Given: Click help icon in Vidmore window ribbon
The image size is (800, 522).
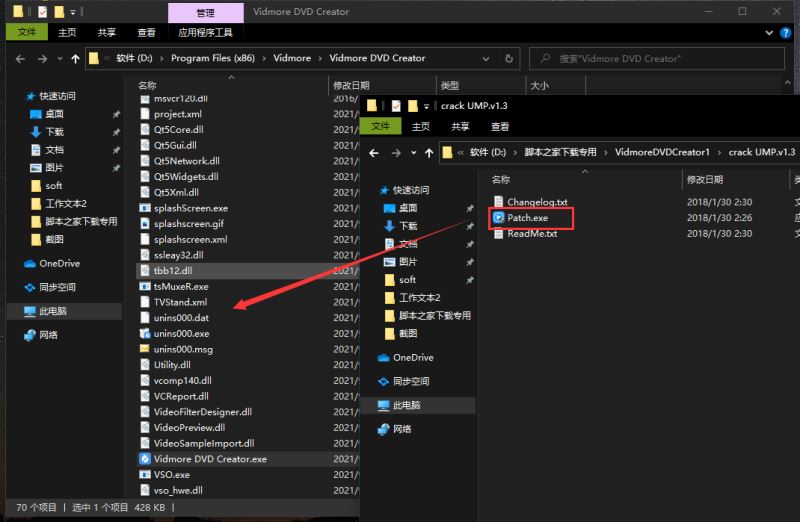Looking at the screenshot, I should point(786,33).
